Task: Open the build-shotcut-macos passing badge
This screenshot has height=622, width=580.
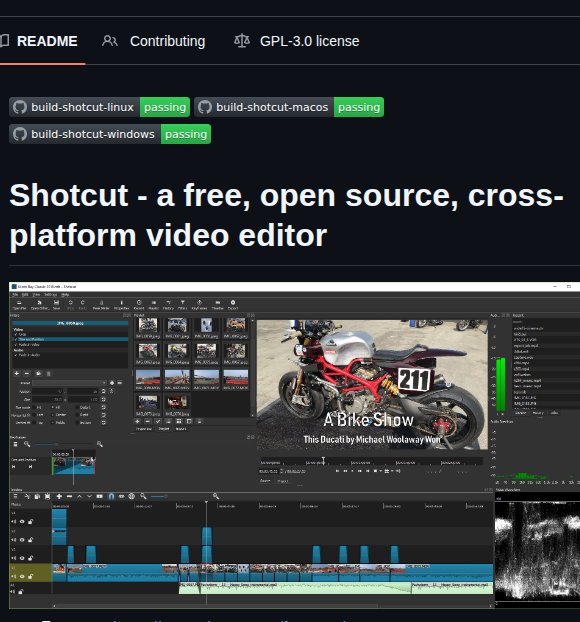Action: [289, 107]
